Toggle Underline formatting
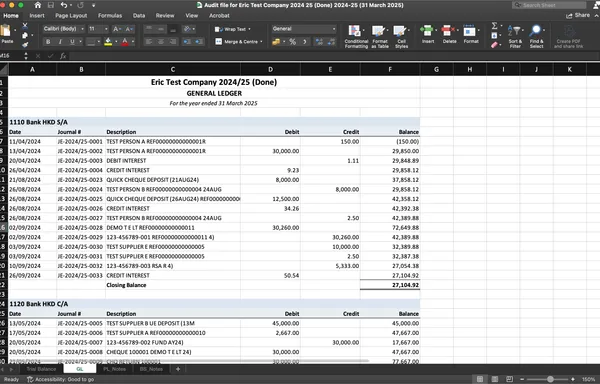 72,42
